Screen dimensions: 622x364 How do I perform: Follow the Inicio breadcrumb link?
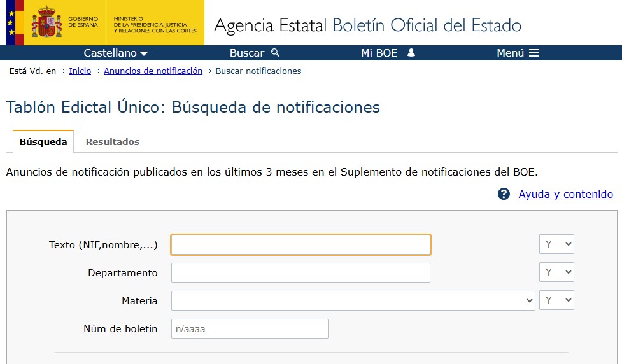pyautogui.click(x=80, y=71)
